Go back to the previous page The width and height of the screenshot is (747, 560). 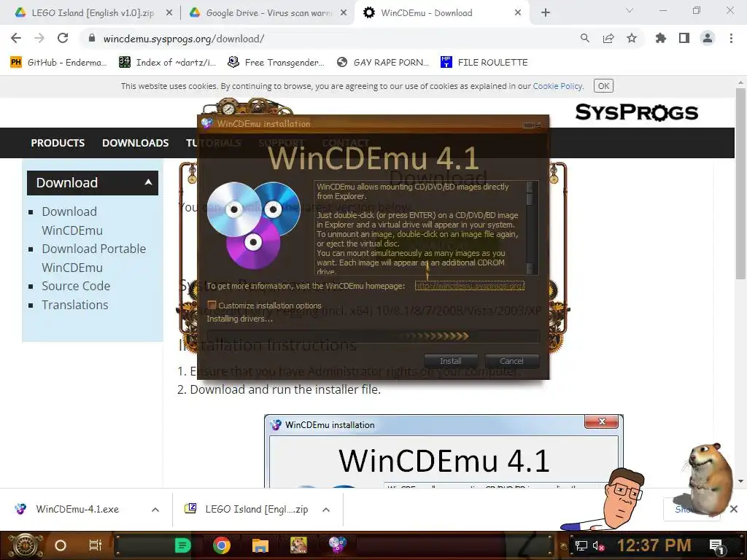point(16,38)
